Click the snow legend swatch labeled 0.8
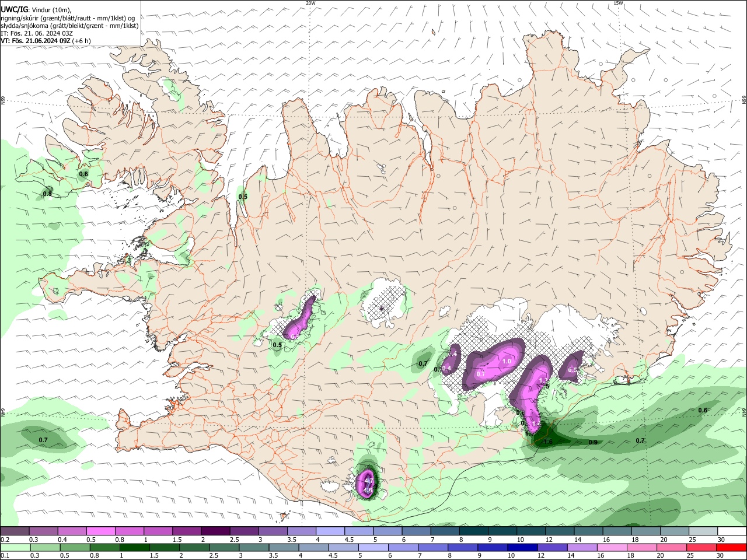747x560 pixels. tap(130, 531)
